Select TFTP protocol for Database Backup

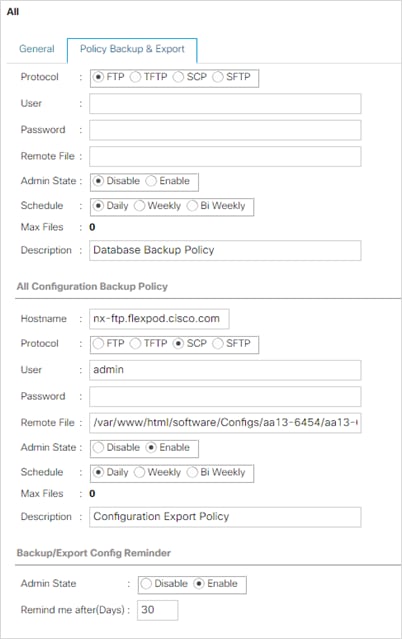[135, 77]
